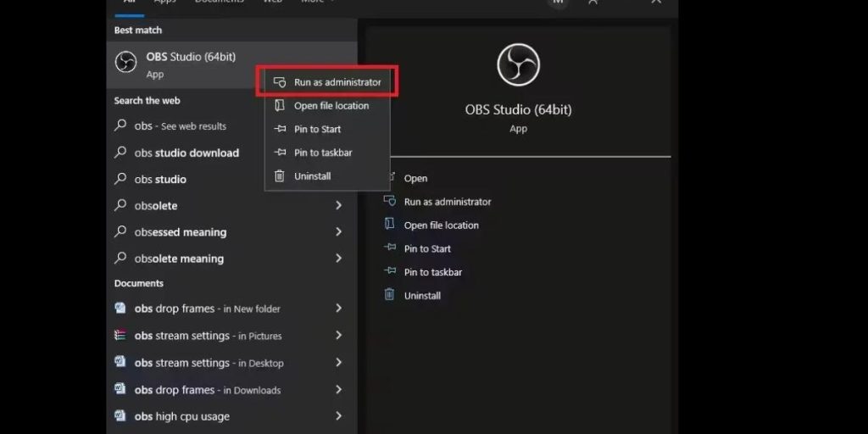Select the 'obsolete meaning' web suggestion

point(179,259)
